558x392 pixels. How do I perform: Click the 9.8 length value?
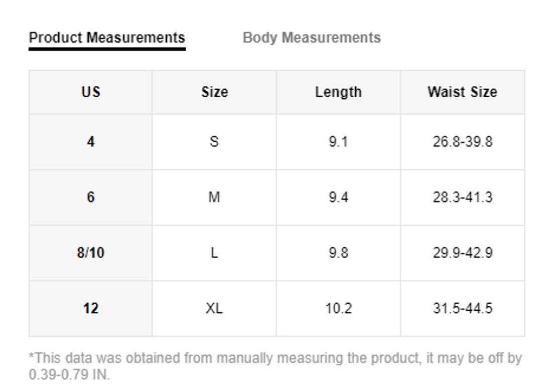(x=338, y=253)
